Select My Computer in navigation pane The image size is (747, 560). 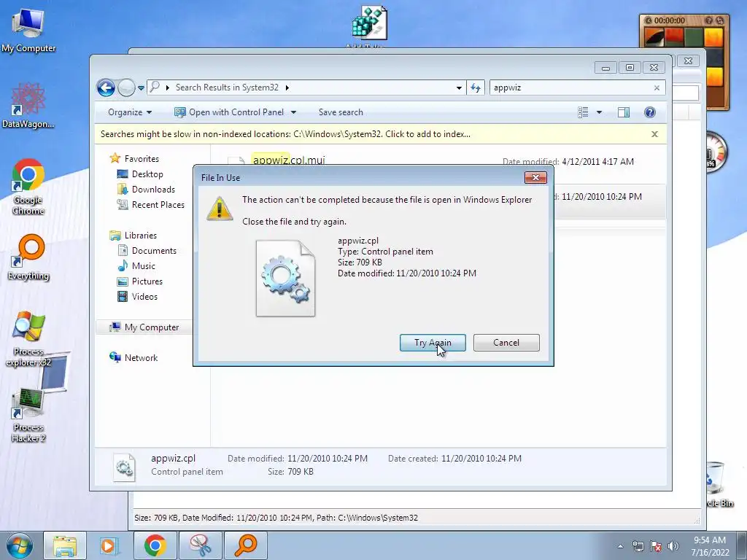coord(144,327)
